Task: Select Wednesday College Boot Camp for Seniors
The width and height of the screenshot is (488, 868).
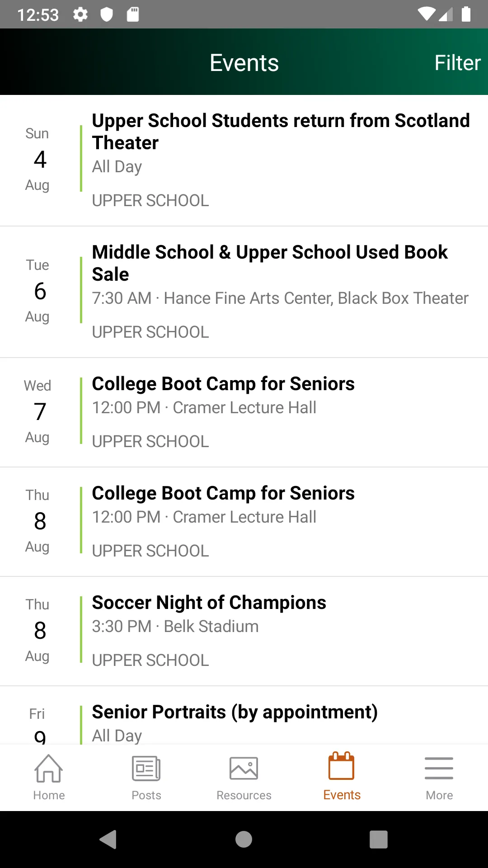Action: tap(244, 412)
